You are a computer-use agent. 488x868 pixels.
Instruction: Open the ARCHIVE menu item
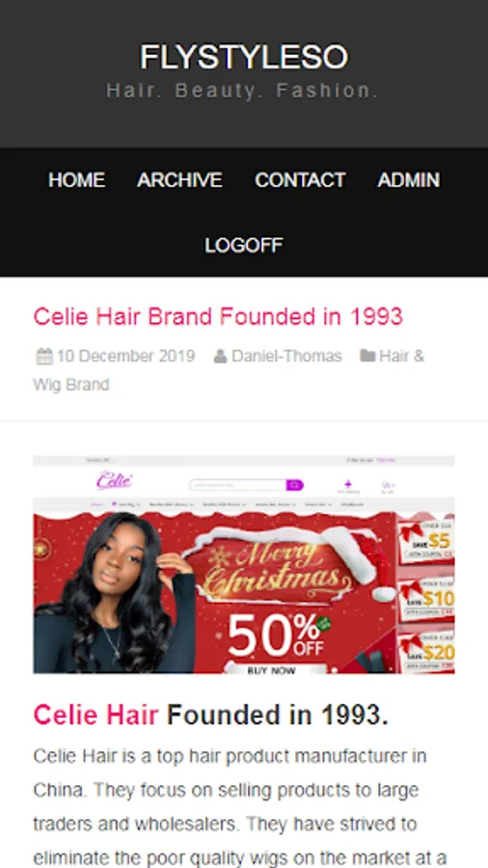pos(179,180)
